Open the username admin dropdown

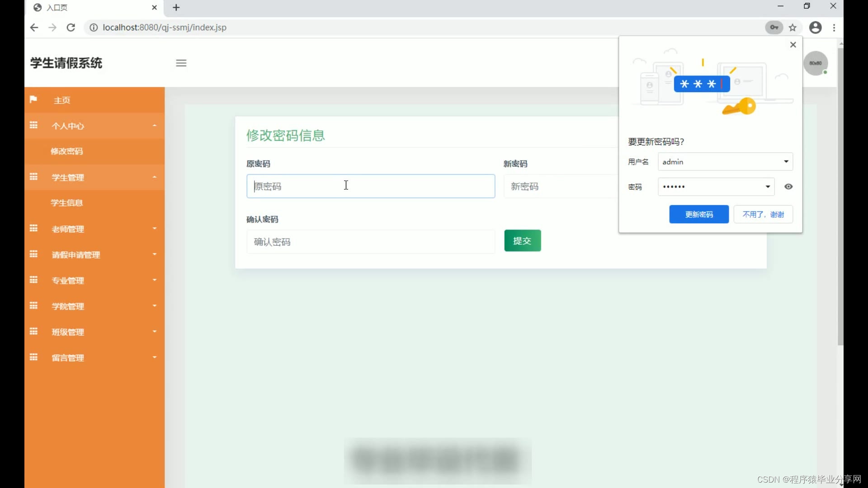click(786, 162)
